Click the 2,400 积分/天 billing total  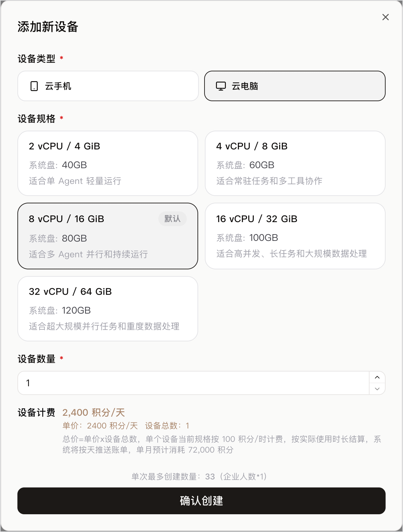tap(94, 412)
